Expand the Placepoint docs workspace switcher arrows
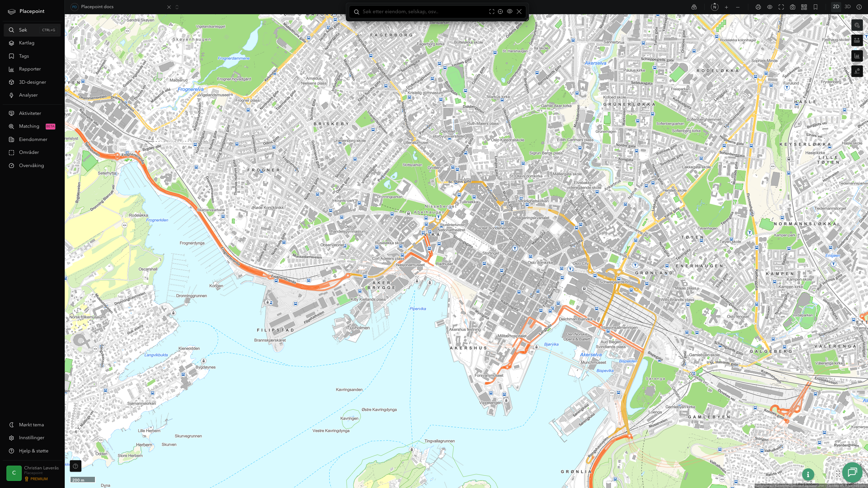Viewport: 868px width, 488px height. click(177, 7)
